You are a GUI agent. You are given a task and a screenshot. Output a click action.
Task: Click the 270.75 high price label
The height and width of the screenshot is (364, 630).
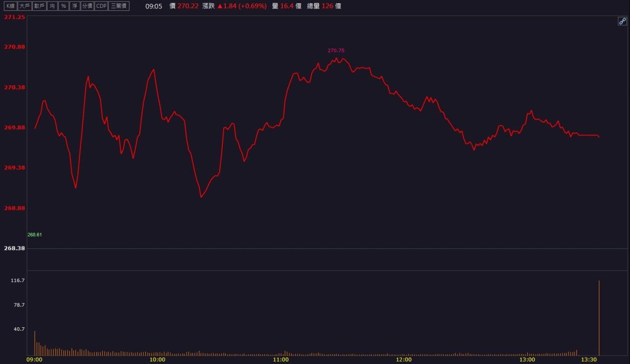336,51
